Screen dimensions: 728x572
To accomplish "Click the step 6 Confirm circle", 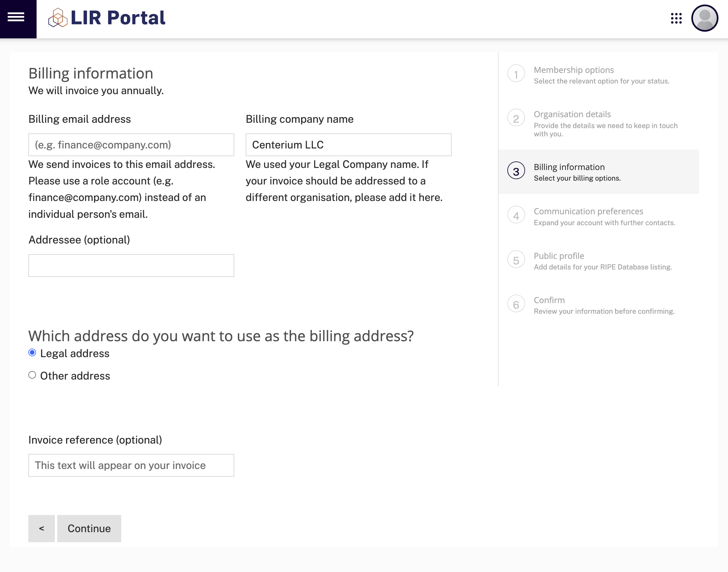I will click(x=516, y=304).
